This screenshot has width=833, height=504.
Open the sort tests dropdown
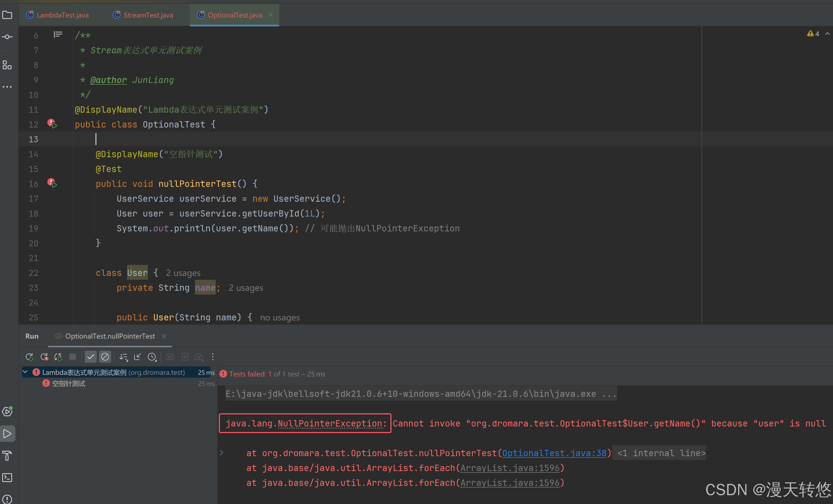tap(123, 357)
